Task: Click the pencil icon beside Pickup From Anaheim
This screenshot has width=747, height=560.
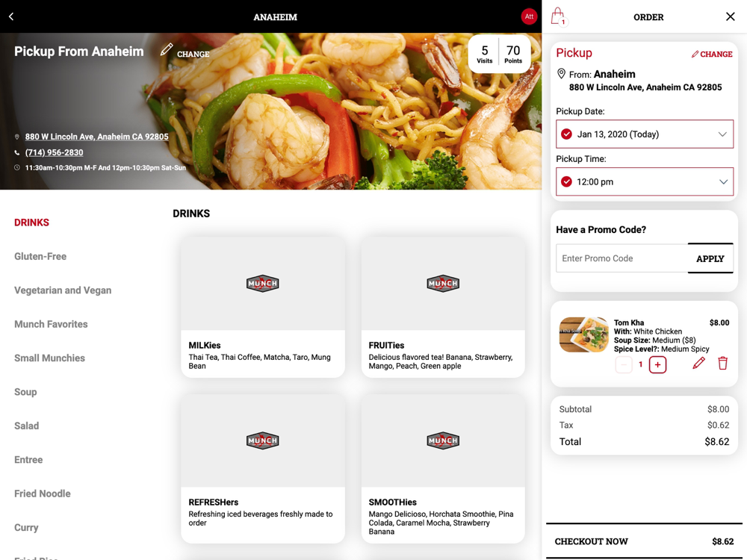Action: pos(167,49)
